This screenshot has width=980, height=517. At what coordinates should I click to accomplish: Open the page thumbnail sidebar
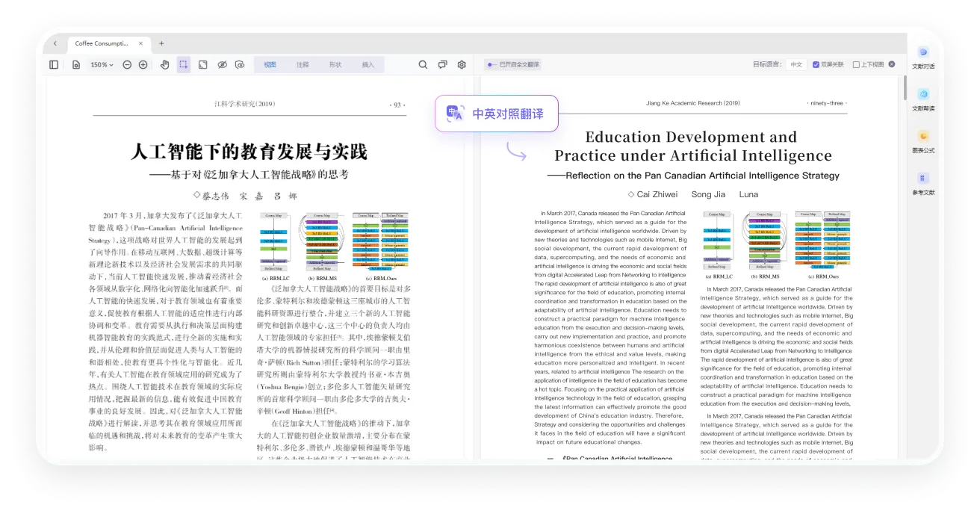click(x=53, y=64)
